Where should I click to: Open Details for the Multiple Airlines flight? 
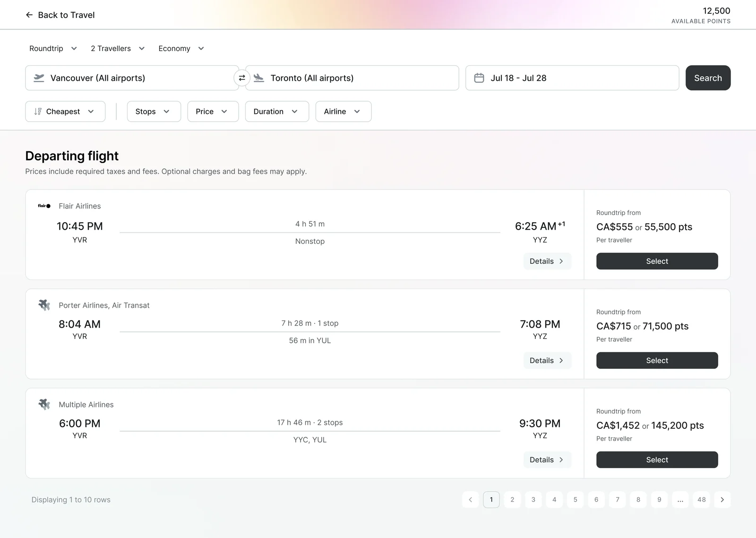click(547, 460)
